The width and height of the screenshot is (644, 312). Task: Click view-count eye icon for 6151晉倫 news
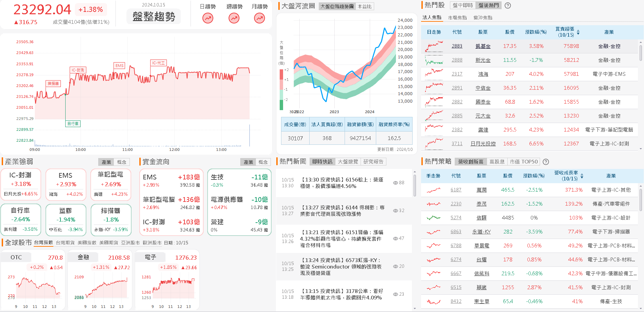(x=396, y=239)
